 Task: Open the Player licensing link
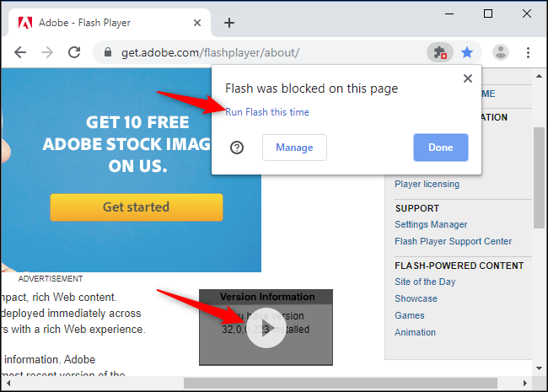coord(427,184)
